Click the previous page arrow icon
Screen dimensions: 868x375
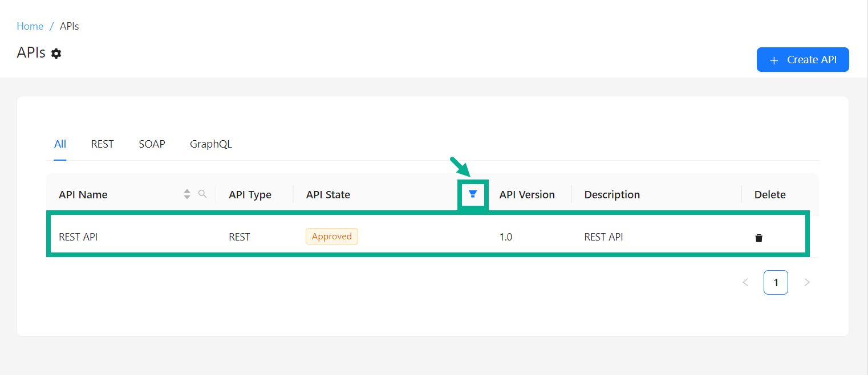(745, 282)
